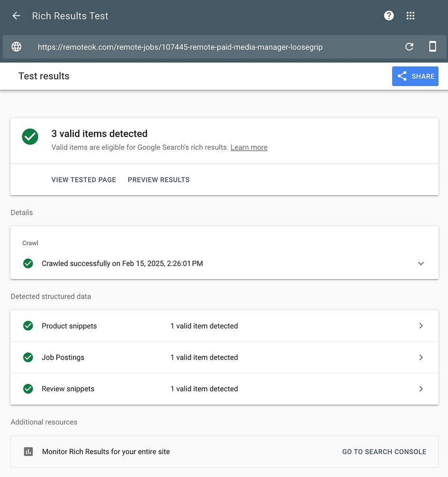Expand the Crawled successfully details chevron
448x477 pixels.
tap(421, 263)
